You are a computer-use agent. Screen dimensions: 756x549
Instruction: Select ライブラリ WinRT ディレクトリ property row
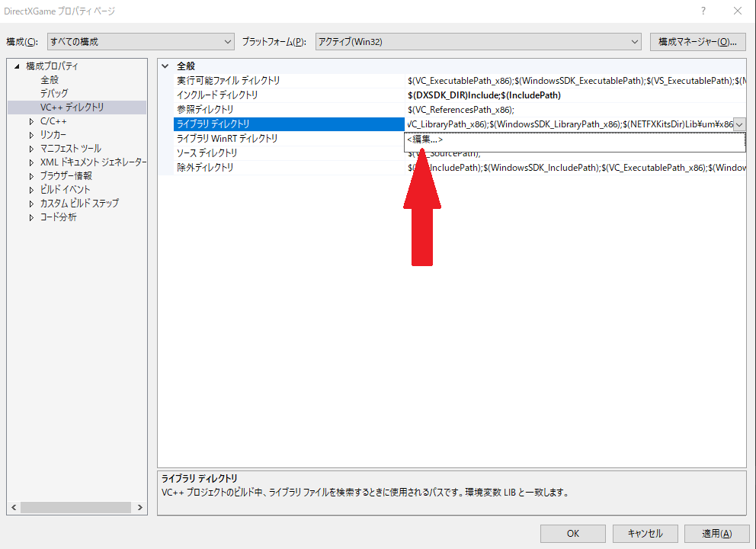pos(289,139)
